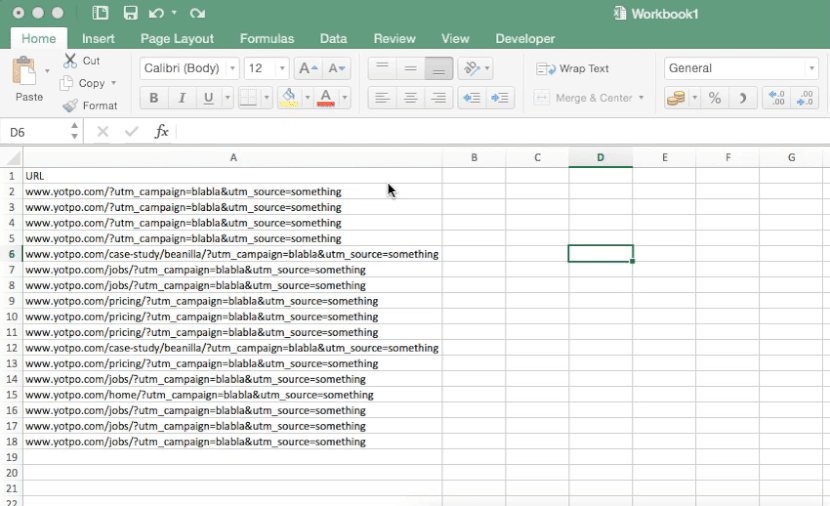Click the Increase Indent icon
The width and height of the screenshot is (830, 506).
coord(500,98)
